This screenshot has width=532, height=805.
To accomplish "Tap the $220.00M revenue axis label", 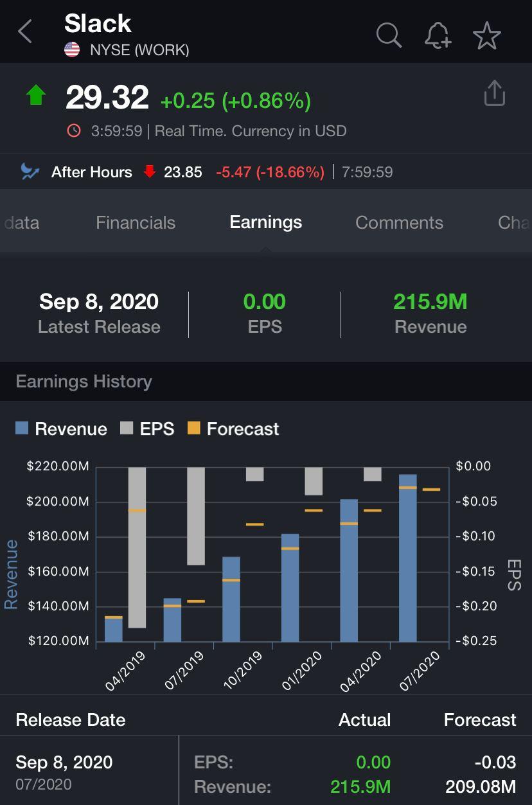I will click(x=57, y=466).
